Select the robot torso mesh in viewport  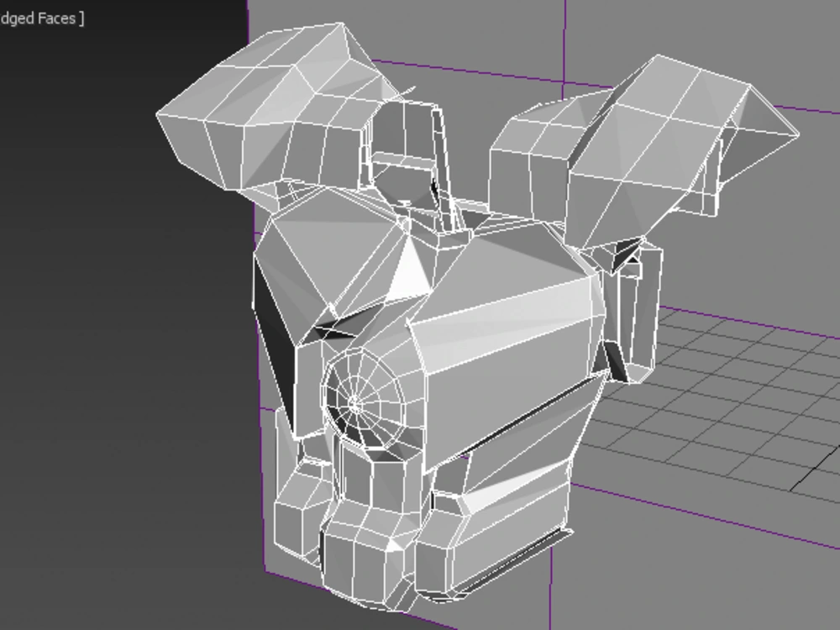tap(477, 316)
